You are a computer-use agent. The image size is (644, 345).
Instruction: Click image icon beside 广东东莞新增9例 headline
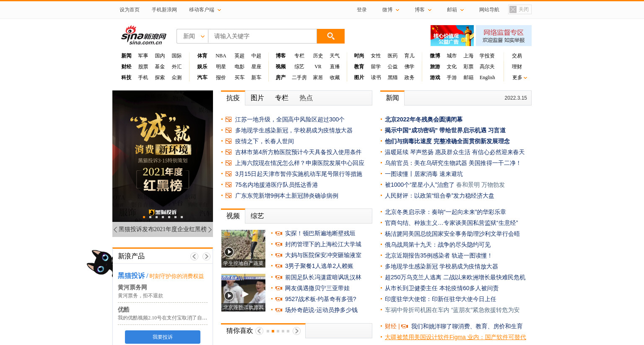229,196
